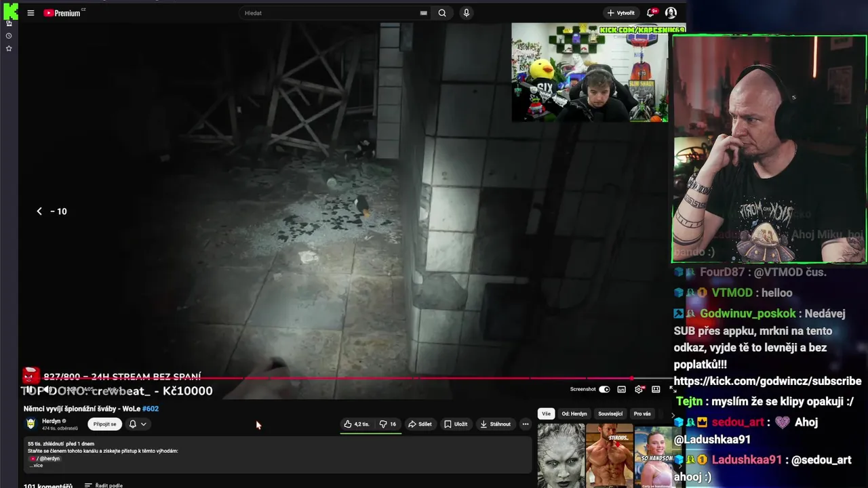
Task: Open the three-dot more actions menu
Action: click(525, 424)
